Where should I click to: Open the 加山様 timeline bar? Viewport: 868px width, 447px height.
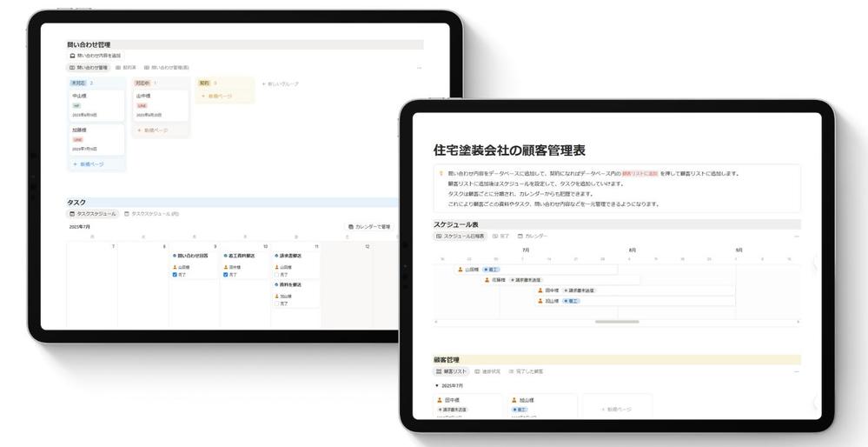click(x=635, y=301)
